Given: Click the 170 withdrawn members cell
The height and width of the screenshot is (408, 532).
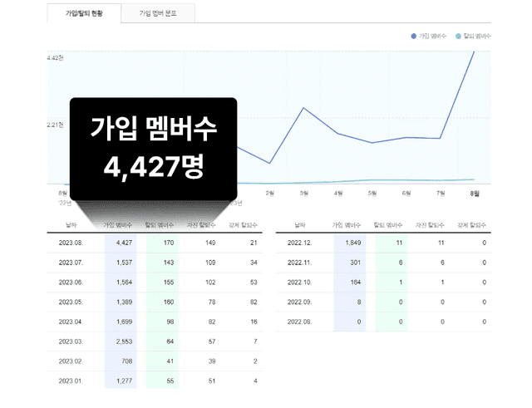Looking at the screenshot, I should tap(169, 243).
